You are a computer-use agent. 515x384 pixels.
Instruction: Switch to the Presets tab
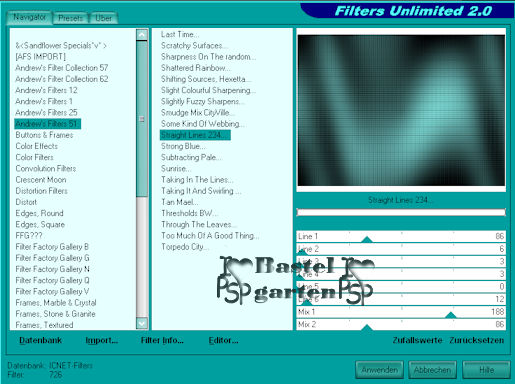click(x=71, y=18)
